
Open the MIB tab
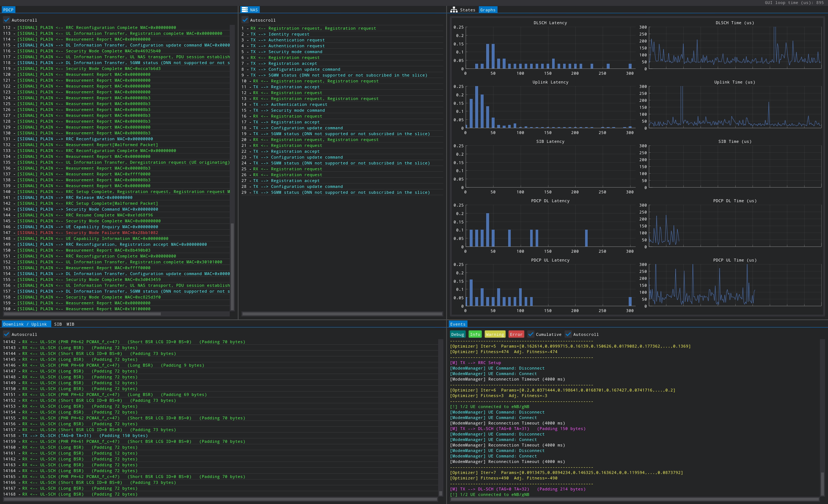(x=70, y=324)
